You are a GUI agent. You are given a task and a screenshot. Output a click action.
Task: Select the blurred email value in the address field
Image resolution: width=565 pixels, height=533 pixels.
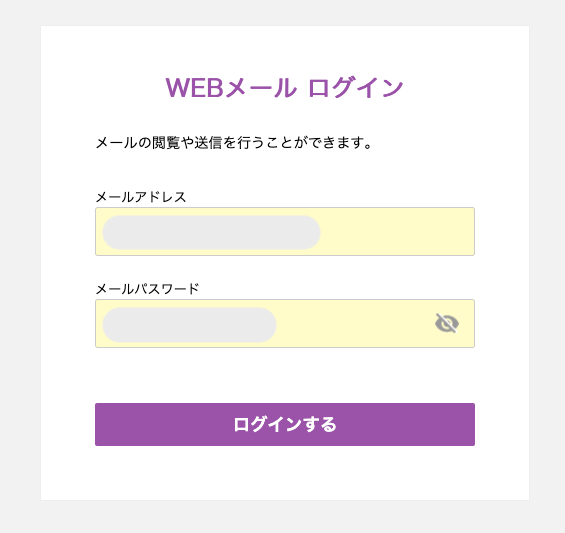point(212,232)
